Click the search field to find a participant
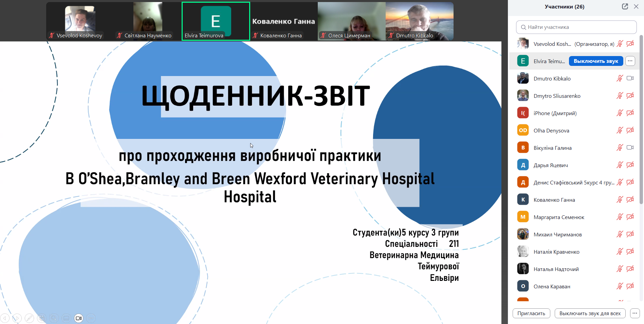Viewport: 644px width, 324px height. pos(576,27)
